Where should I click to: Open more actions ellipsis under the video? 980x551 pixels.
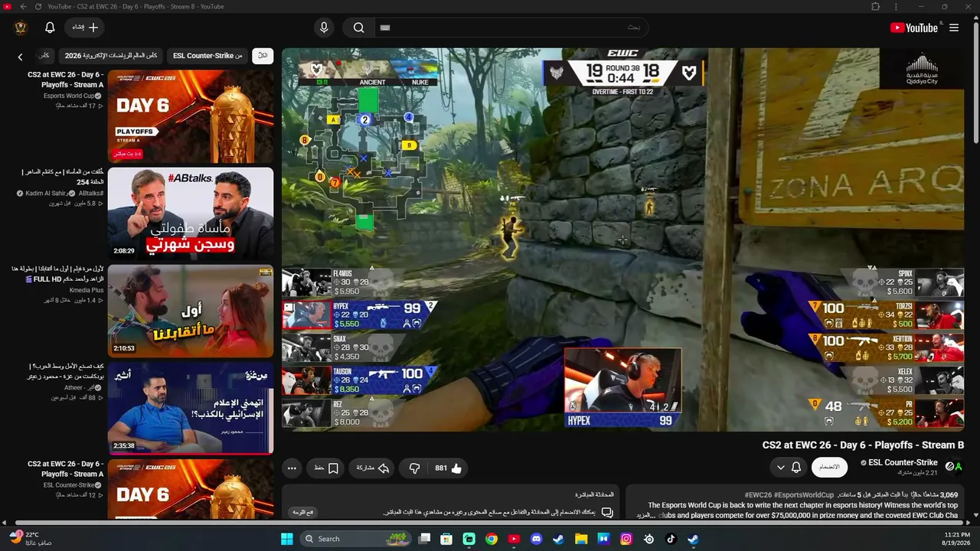pyautogui.click(x=292, y=468)
